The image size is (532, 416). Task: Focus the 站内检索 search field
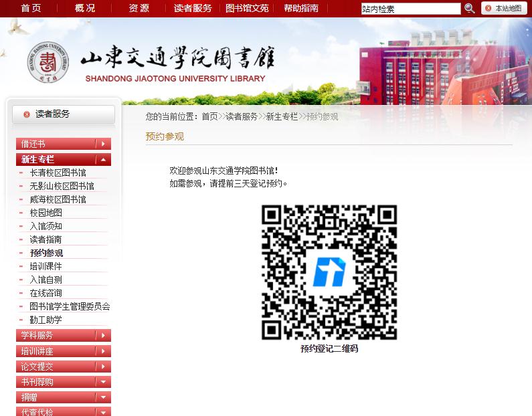pos(411,9)
